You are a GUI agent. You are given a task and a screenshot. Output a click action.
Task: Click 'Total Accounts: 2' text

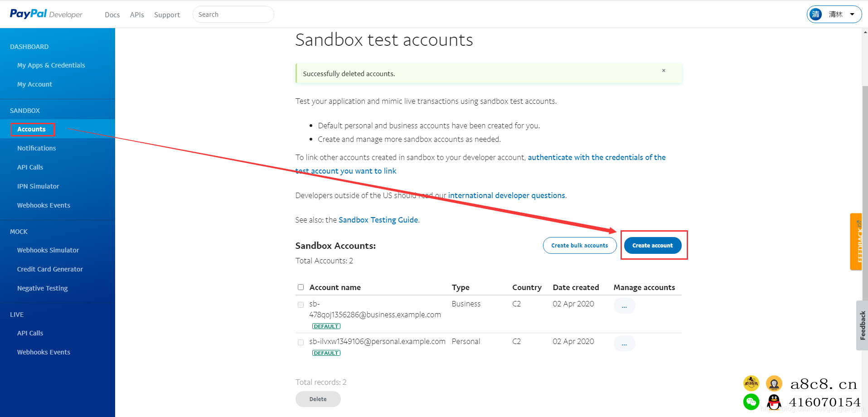324,261
